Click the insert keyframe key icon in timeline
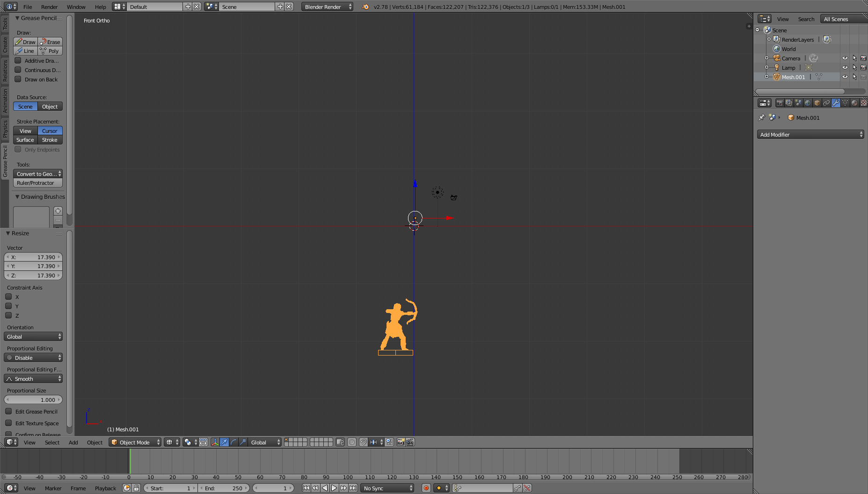 pos(518,488)
